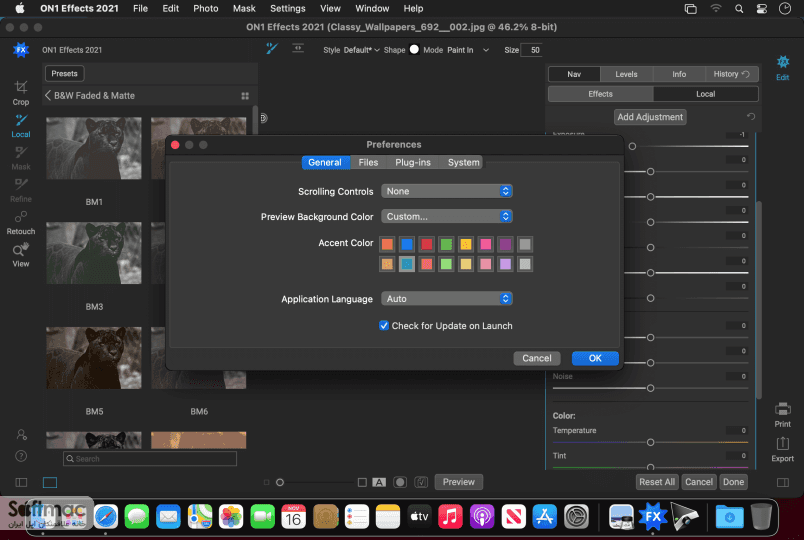Viewport: 804px width, 540px height.
Task: Open the Music app in Dock
Action: tap(450, 516)
